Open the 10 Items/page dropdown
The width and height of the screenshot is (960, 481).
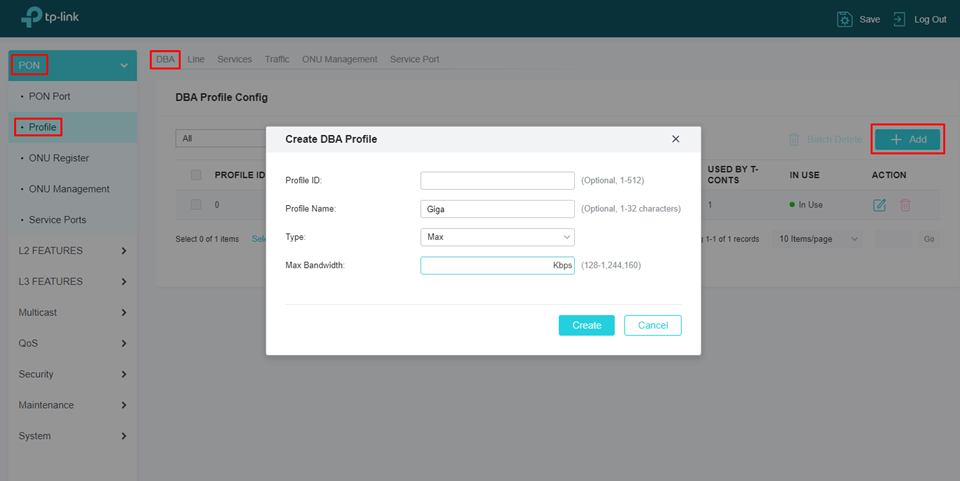click(x=819, y=239)
